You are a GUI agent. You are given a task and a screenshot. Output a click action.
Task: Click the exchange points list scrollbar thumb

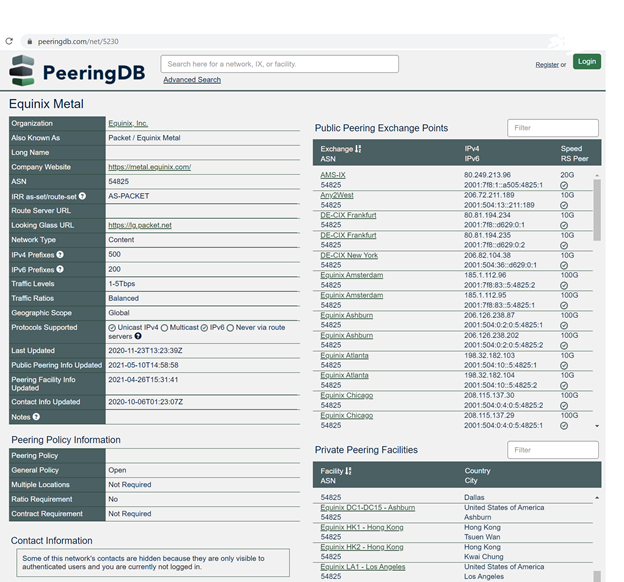coord(597,210)
